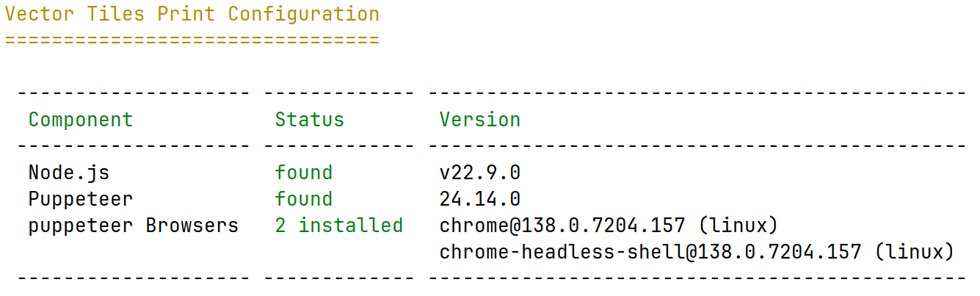The width and height of the screenshot is (980, 296).
Task: Click the bottom dashed line under the Status column
Action: tap(338, 278)
